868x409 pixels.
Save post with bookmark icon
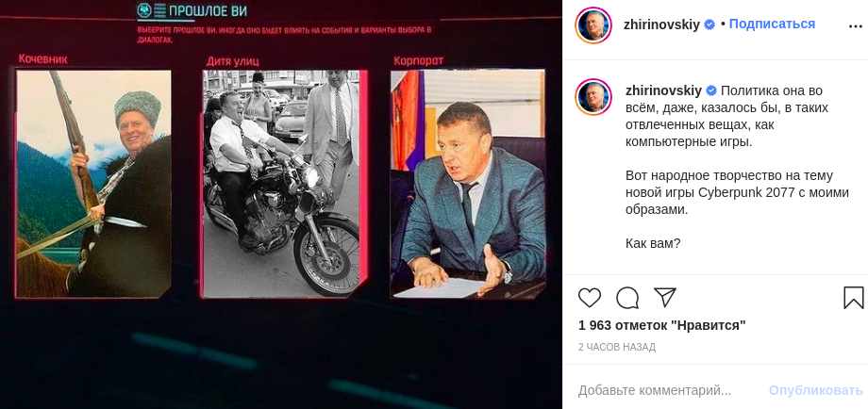click(x=853, y=298)
